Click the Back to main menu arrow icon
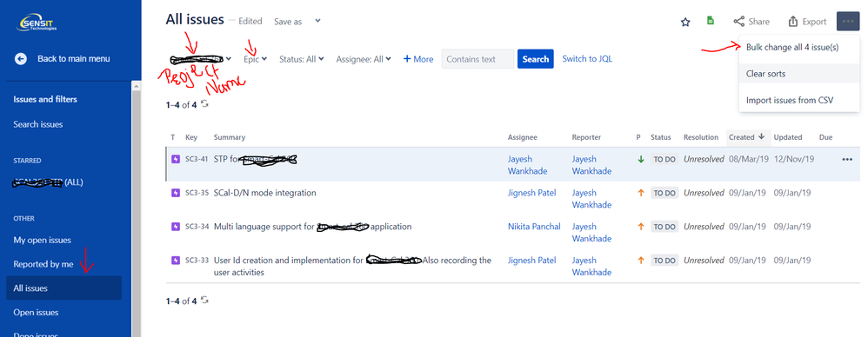The image size is (868, 337). pos(21,58)
